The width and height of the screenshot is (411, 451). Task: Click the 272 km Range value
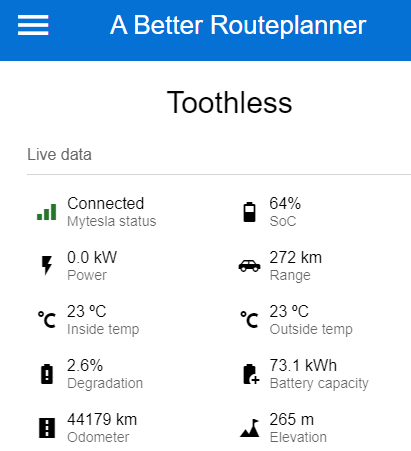coord(296,257)
